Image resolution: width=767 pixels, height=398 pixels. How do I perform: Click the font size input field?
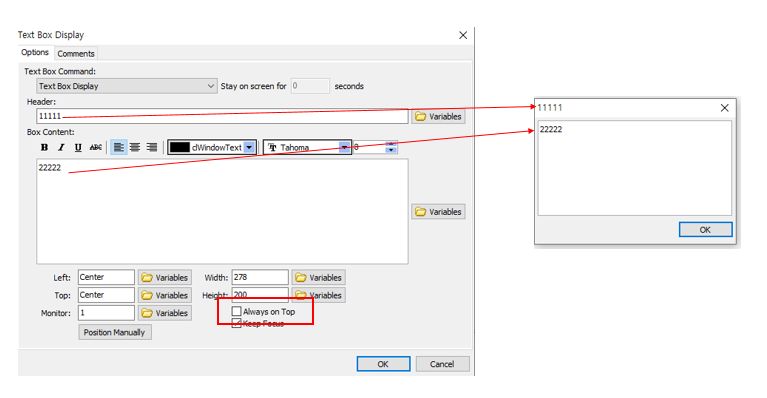pyautogui.click(x=369, y=147)
